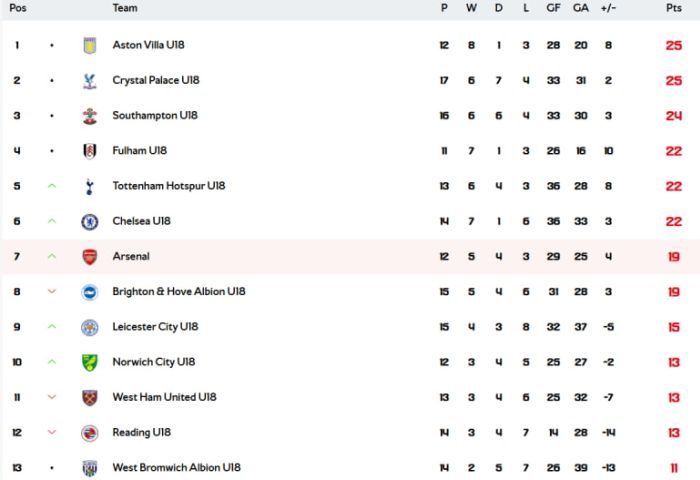This screenshot has width=700, height=480.
Task: Sort table by the Pts column header
Action: [x=674, y=8]
